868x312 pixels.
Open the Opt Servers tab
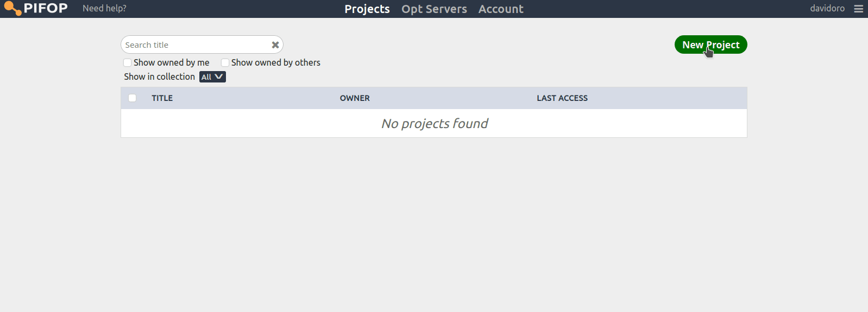(434, 9)
